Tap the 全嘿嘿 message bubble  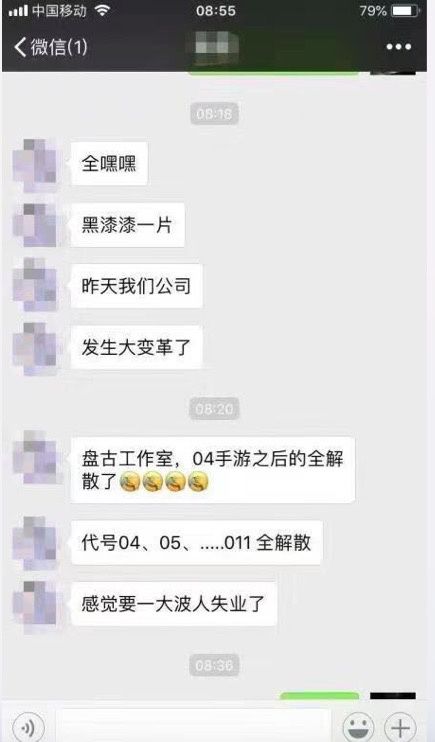point(109,164)
